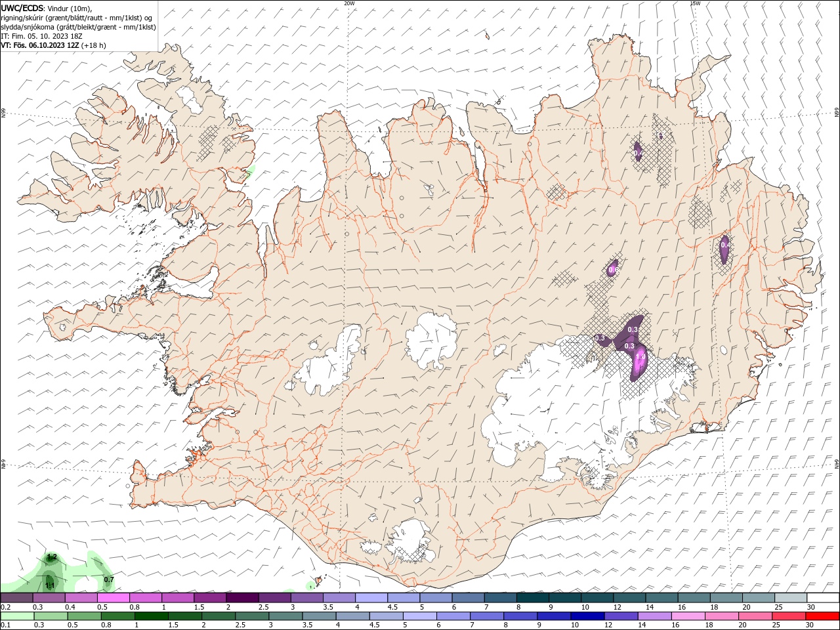Click the green 0.7 rain value
The height and width of the screenshot is (630, 840).
click(x=109, y=579)
